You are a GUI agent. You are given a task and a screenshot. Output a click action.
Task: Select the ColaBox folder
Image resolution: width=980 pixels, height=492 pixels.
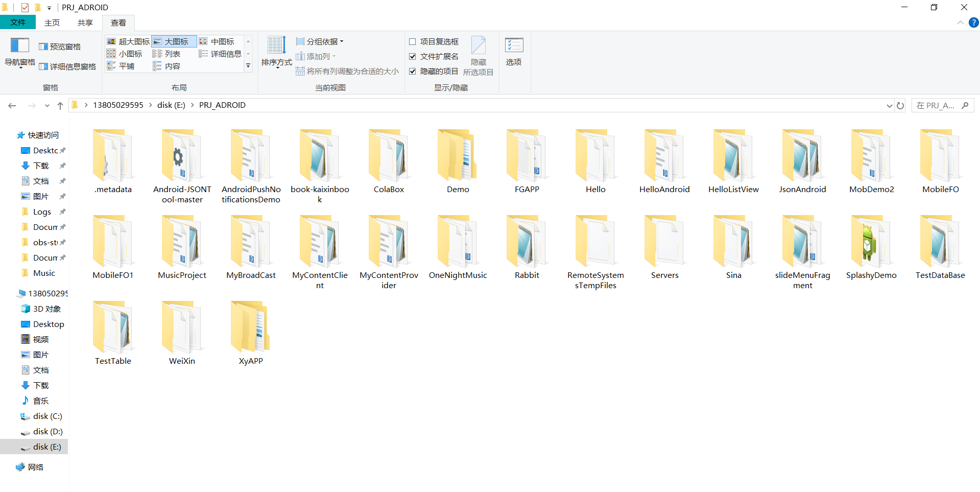click(389, 161)
